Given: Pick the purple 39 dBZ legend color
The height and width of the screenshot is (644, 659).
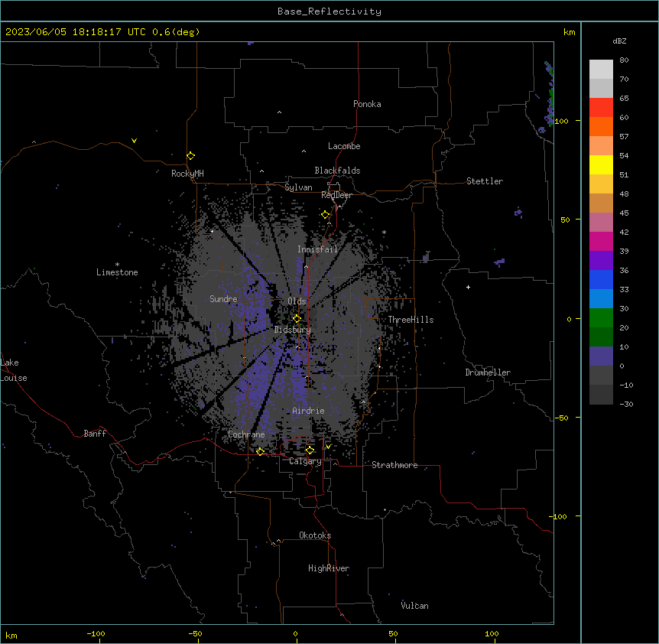Looking at the screenshot, I should 601,261.
